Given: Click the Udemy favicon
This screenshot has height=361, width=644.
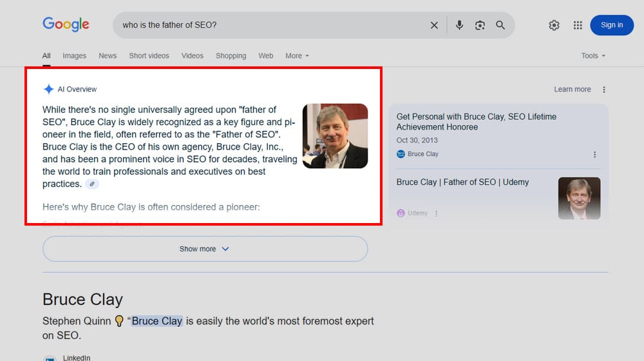Looking at the screenshot, I should tap(401, 213).
